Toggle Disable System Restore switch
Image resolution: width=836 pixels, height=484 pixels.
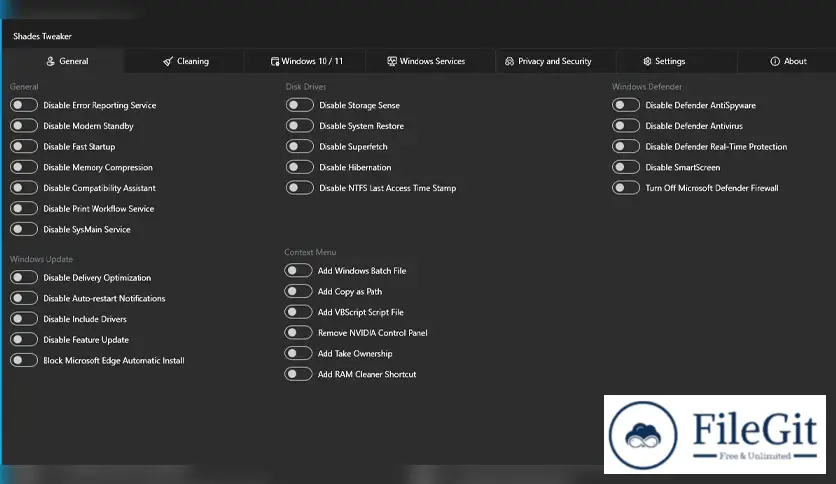[300, 126]
